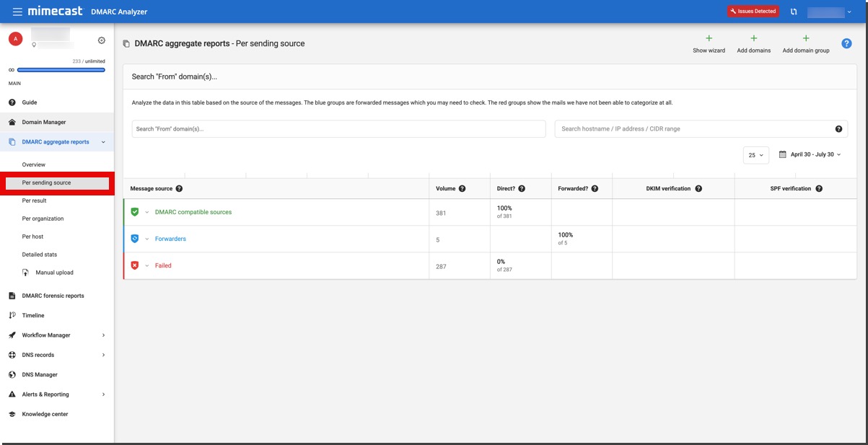Expand the Forwarders row chevron
The image size is (868, 445).
pyautogui.click(x=147, y=239)
